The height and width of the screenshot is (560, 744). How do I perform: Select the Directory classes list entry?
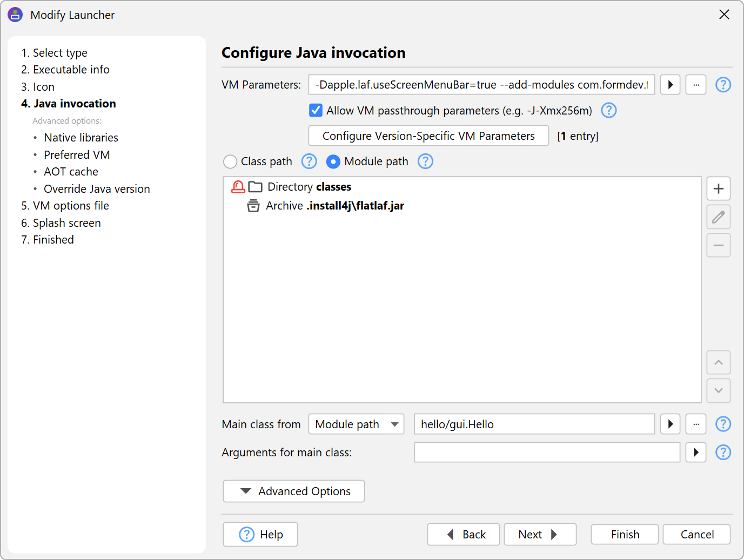pyautogui.click(x=462, y=187)
